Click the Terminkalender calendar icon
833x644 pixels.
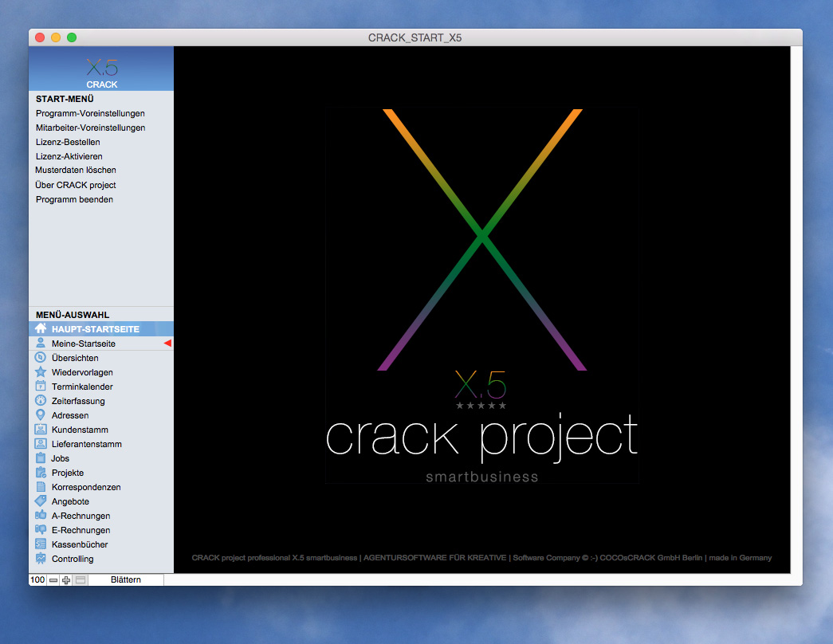[x=41, y=387]
